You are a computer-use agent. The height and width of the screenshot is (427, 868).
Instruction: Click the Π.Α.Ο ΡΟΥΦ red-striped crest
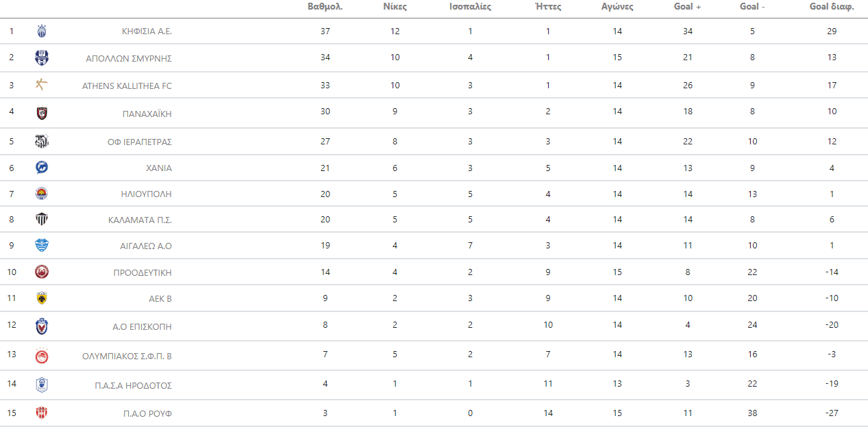pos(42,413)
